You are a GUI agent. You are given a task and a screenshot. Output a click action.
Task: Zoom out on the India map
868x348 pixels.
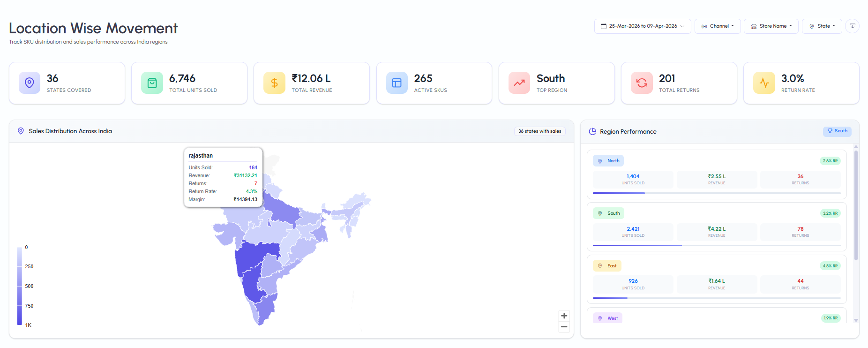tap(564, 327)
